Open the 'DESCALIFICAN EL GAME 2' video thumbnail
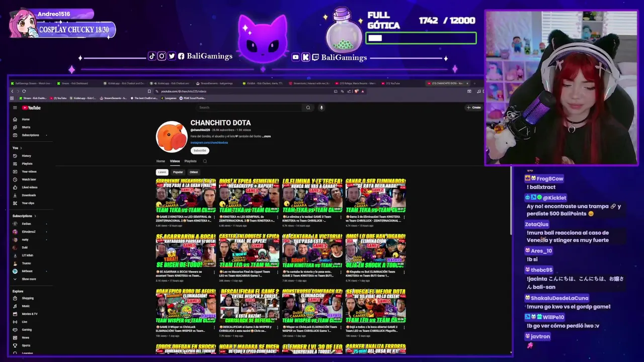 click(x=249, y=306)
